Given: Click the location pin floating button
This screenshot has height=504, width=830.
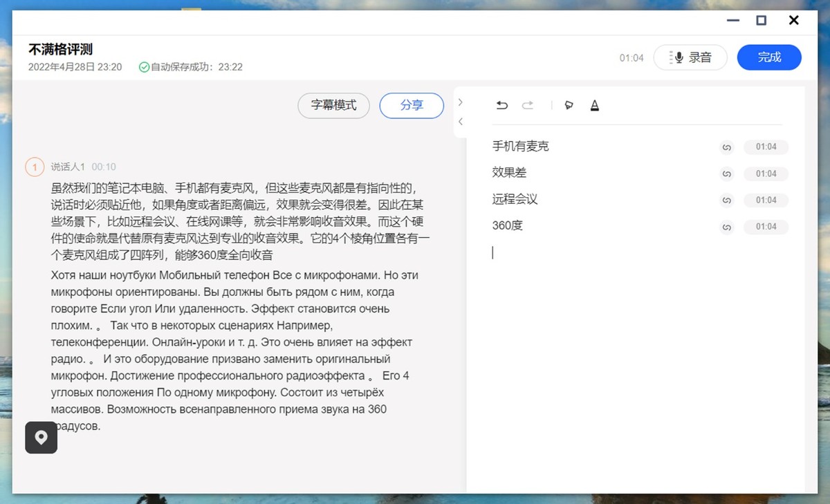Looking at the screenshot, I should click(x=41, y=438).
